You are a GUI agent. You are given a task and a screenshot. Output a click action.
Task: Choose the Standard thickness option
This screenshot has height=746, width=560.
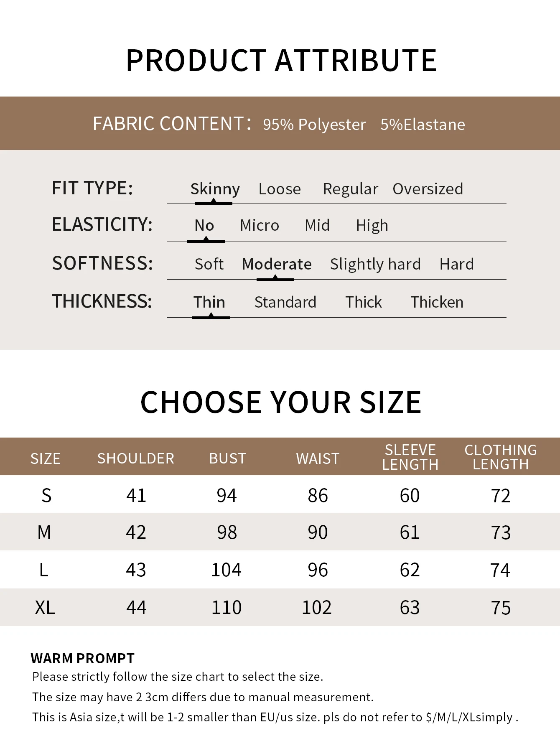coord(285,302)
